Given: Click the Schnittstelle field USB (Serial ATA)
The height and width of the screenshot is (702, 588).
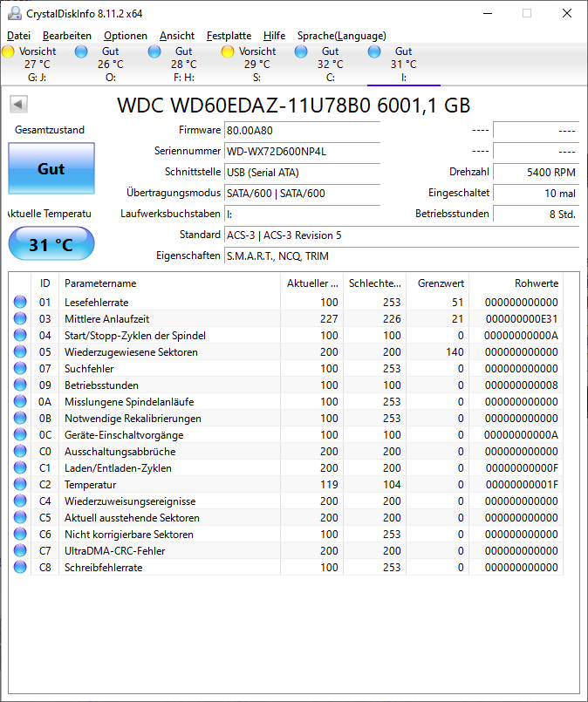Looking at the screenshot, I should pos(302,173).
